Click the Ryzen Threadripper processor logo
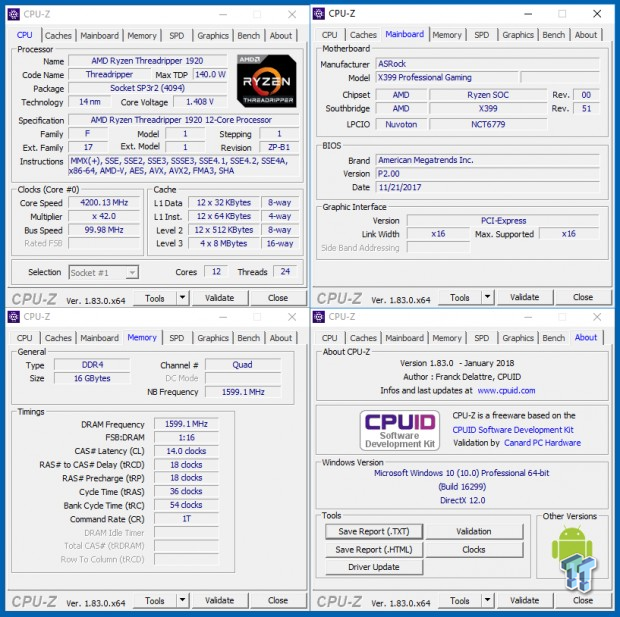 pyautogui.click(x=267, y=81)
